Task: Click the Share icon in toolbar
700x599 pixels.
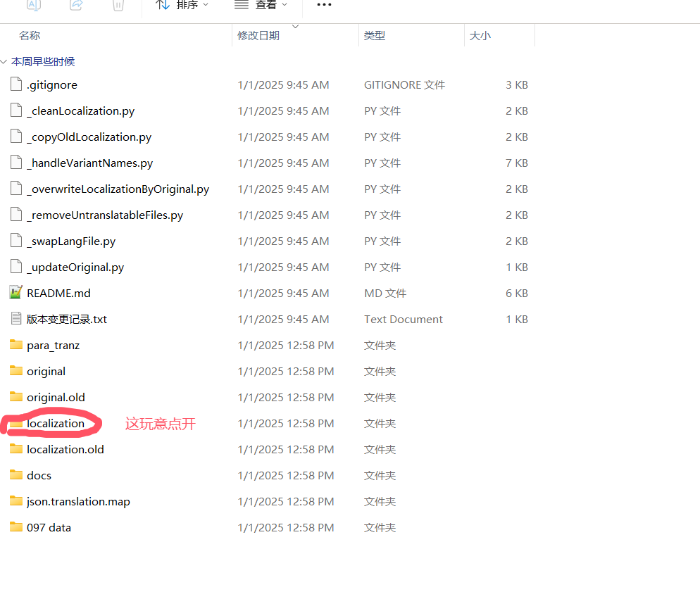Action: coord(76,6)
